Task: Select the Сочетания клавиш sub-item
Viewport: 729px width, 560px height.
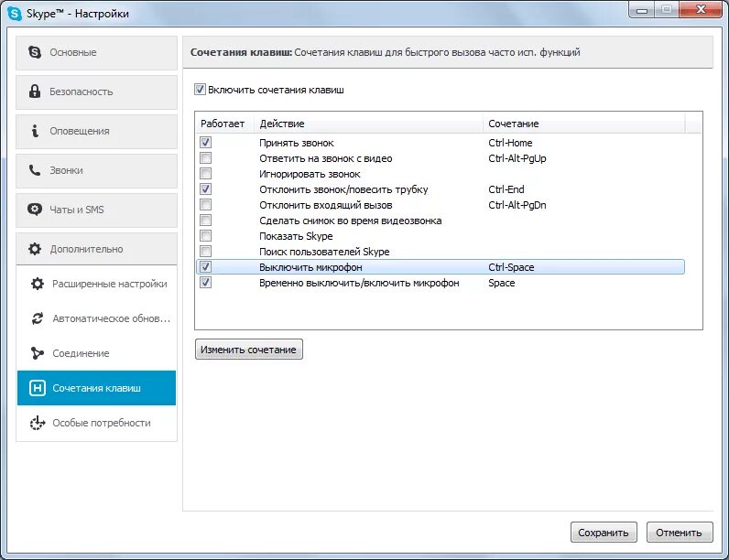Action: coord(97,388)
